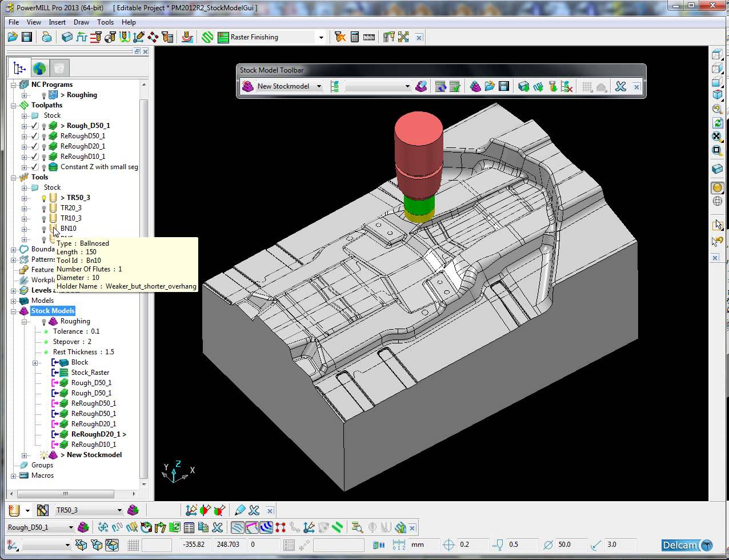Select ReRoughD20_1 > bold tree entry

pos(99,434)
